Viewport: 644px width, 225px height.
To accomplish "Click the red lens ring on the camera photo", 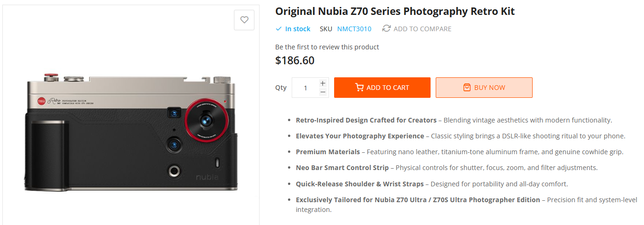I will (206, 120).
